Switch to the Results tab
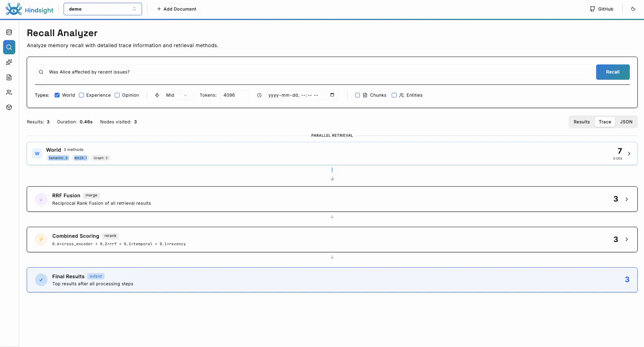Image resolution: width=644 pixels, height=347 pixels. click(582, 122)
